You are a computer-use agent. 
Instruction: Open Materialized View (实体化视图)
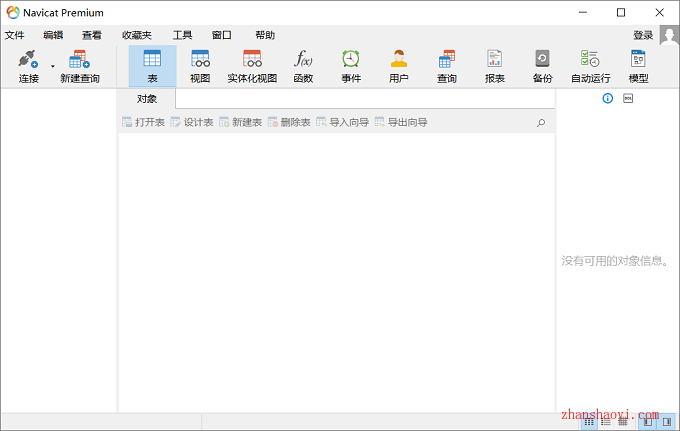click(252, 66)
